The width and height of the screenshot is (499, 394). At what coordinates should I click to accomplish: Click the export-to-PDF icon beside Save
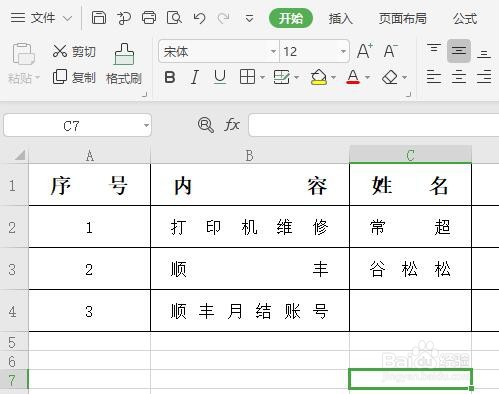click(x=124, y=18)
